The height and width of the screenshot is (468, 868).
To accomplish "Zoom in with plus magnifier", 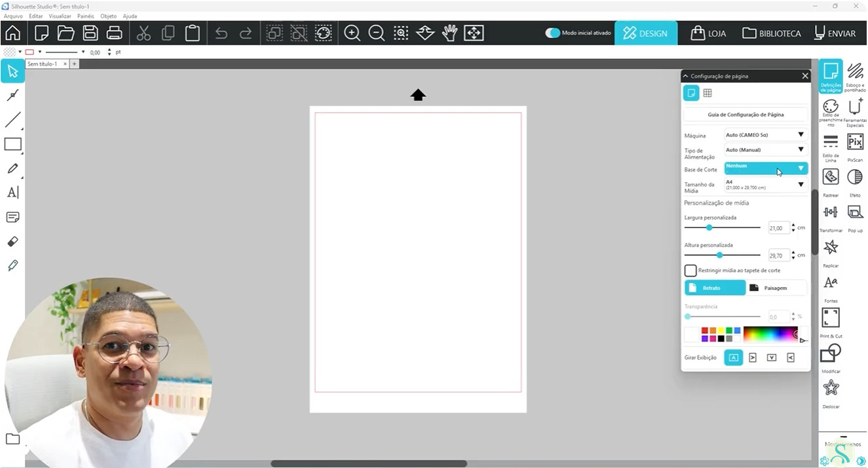I will coord(352,33).
